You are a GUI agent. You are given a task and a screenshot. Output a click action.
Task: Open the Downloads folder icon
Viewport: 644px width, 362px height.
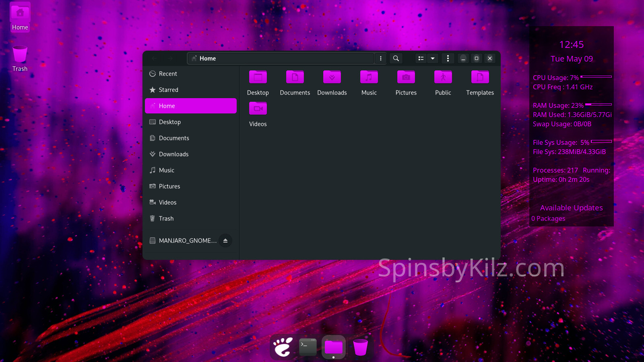tap(332, 77)
